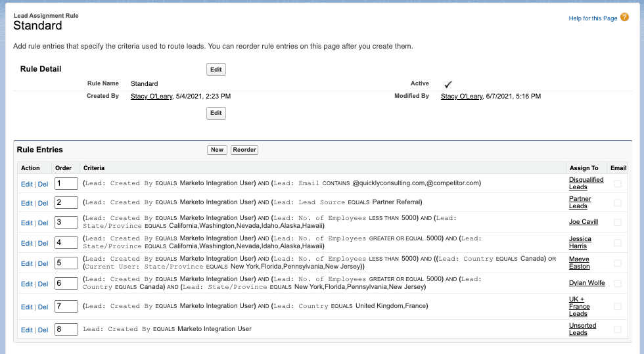Open Joe Cavill assignee link
644x354 pixels.
584,222
